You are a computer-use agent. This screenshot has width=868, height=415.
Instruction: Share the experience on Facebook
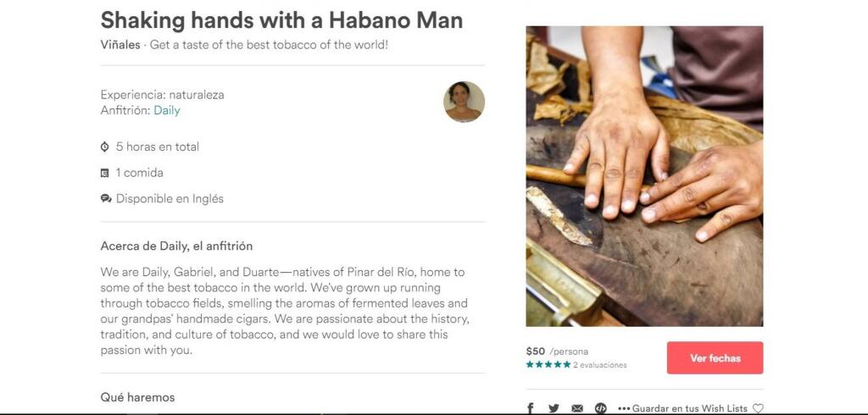[531, 408]
